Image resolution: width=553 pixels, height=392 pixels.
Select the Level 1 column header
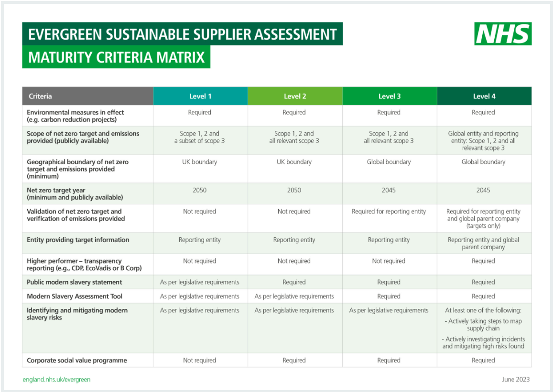coord(200,96)
